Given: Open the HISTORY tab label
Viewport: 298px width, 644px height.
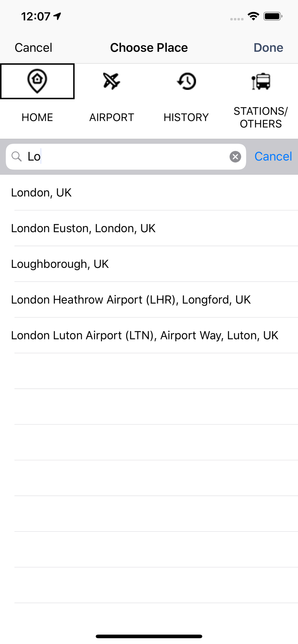Looking at the screenshot, I should point(186,118).
